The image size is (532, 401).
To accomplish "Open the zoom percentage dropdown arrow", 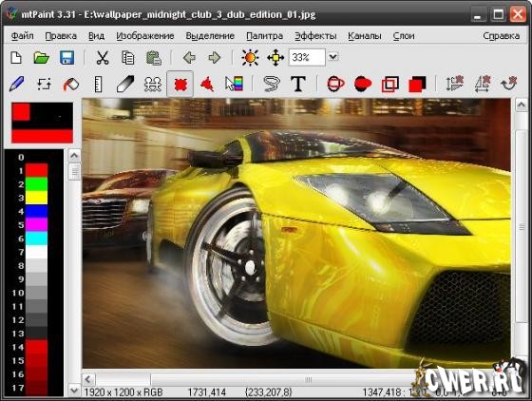I will click(333, 57).
